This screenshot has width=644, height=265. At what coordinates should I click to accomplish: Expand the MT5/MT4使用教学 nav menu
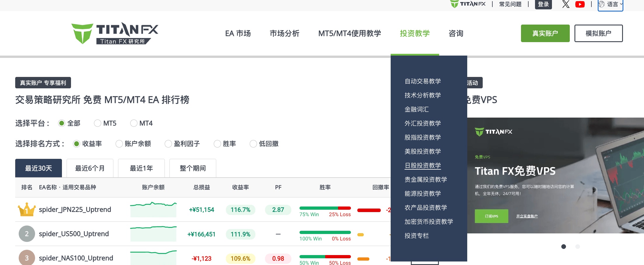(x=349, y=33)
